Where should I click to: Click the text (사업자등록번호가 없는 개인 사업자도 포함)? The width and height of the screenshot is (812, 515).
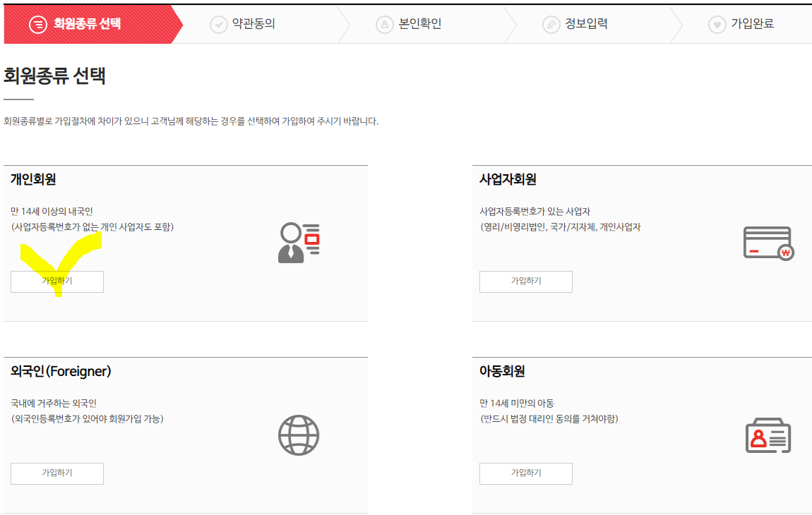(92, 226)
